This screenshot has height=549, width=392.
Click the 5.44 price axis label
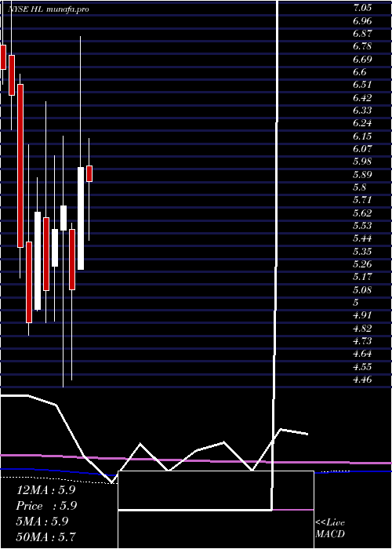(x=362, y=238)
